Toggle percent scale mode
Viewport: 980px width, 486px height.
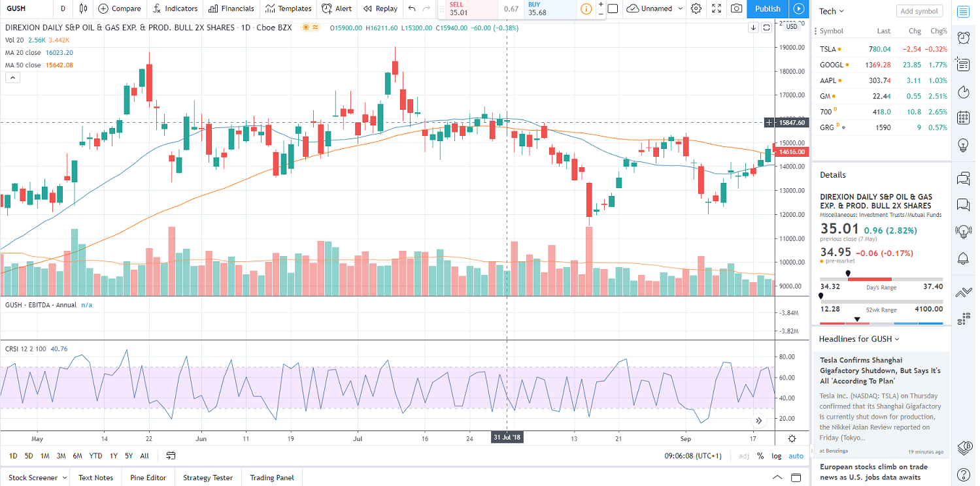(760, 456)
